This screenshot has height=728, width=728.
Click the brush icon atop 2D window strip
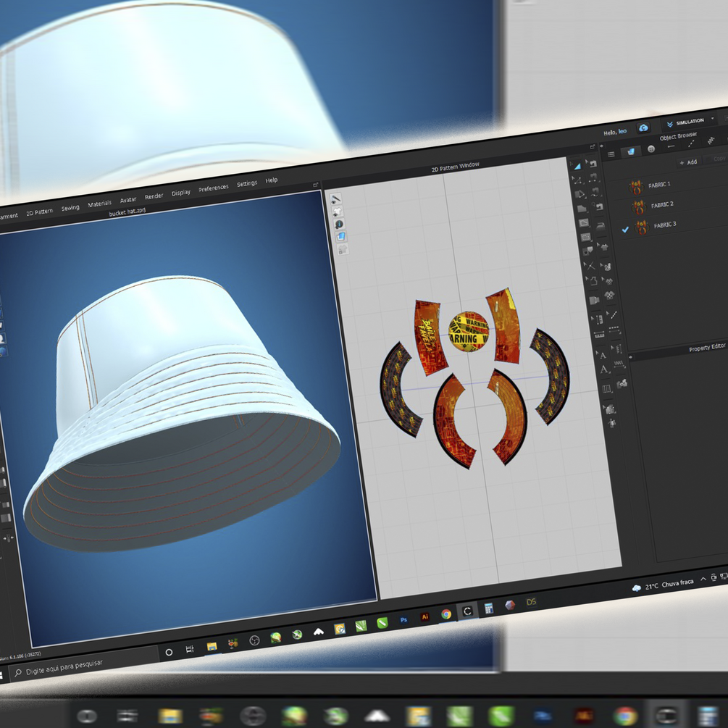point(335,199)
